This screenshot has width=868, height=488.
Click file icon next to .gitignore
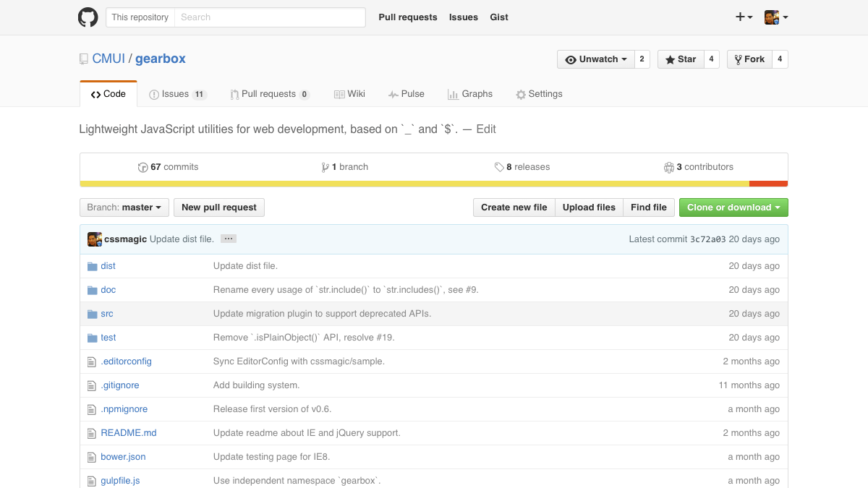tap(91, 385)
